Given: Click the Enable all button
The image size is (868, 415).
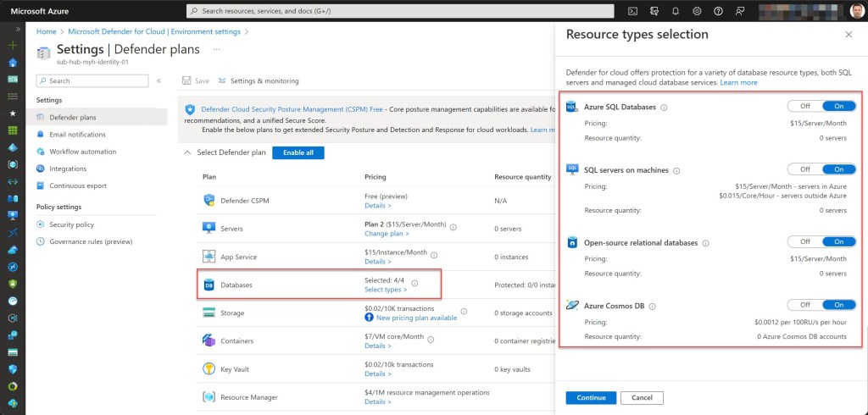Looking at the screenshot, I should point(298,152).
